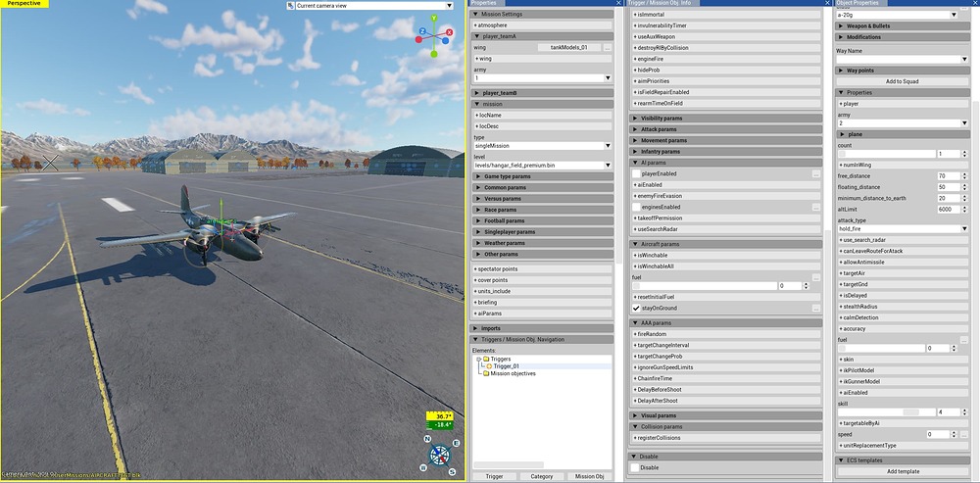Adjust the count slider
This screenshot has width=980, height=483.
click(x=886, y=154)
